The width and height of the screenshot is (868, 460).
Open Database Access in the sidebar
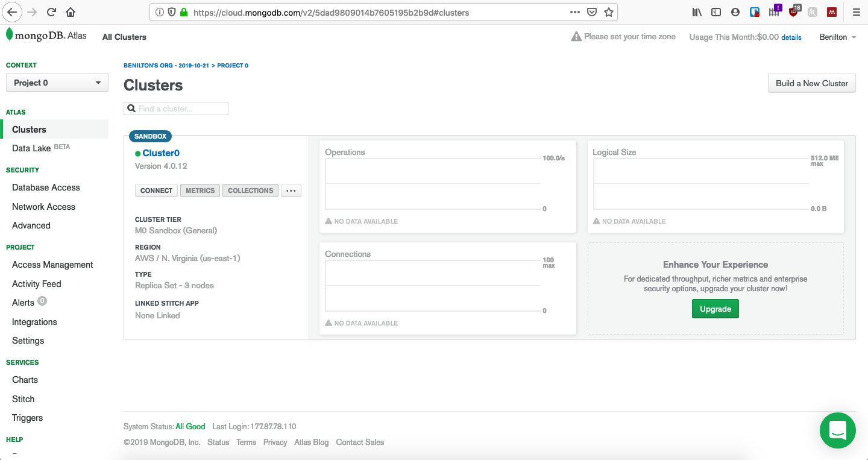(x=46, y=187)
